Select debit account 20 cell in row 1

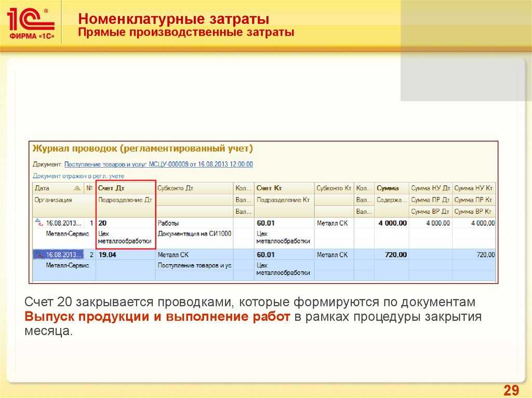[126, 223]
